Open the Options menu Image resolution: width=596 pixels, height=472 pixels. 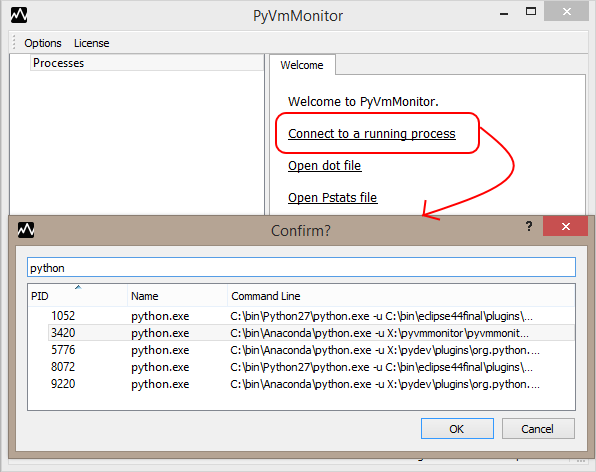pos(43,43)
